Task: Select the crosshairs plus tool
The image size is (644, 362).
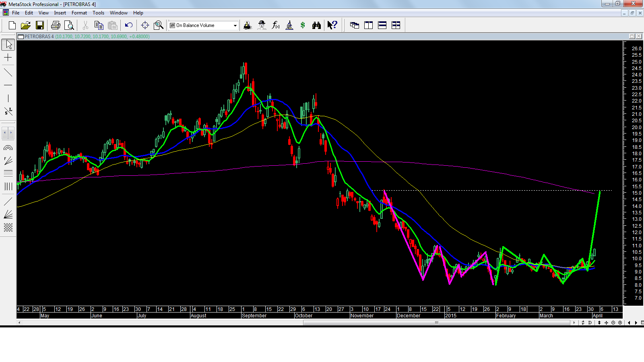Action: pyautogui.click(x=8, y=58)
